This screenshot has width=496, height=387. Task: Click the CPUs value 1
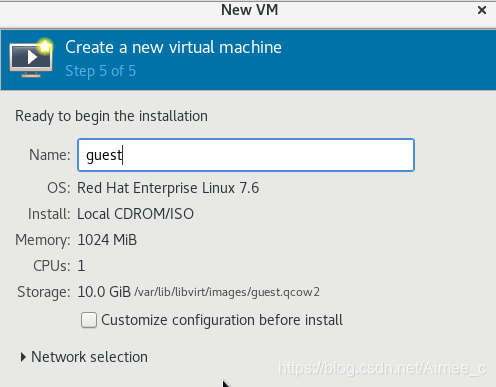81,266
